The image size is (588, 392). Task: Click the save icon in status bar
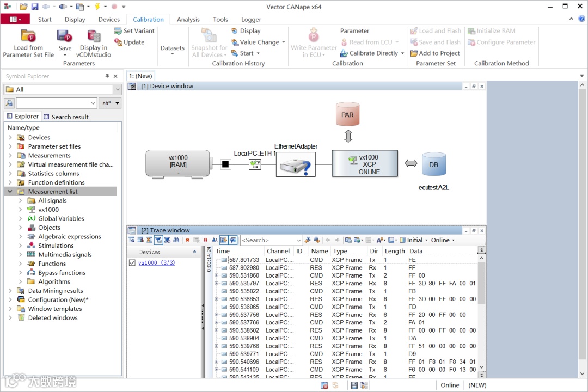tap(354, 385)
